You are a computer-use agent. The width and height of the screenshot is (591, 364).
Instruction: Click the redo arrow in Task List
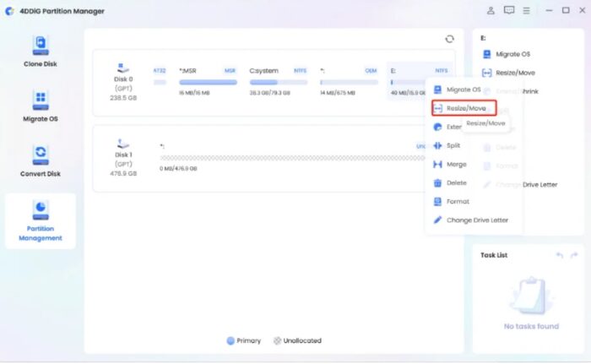[x=573, y=255]
